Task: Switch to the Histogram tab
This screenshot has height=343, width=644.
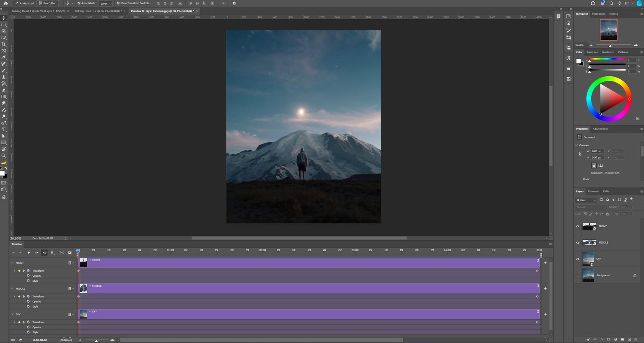Action: (x=598, y=14)
